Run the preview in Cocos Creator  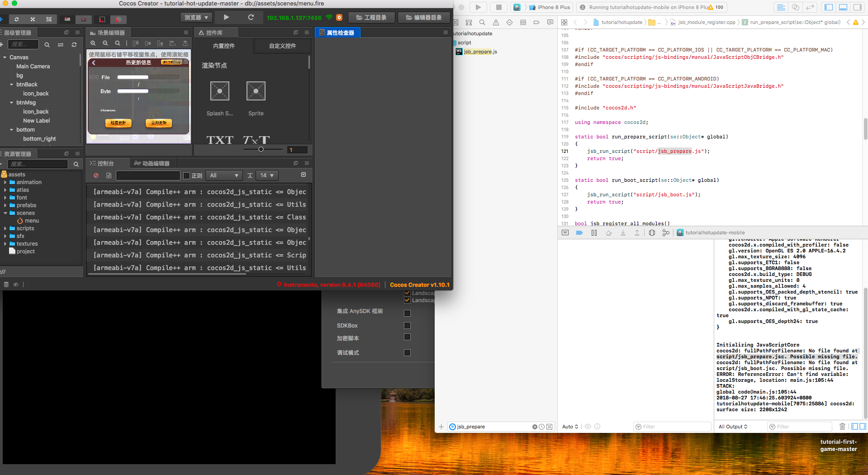click(227, 18)
